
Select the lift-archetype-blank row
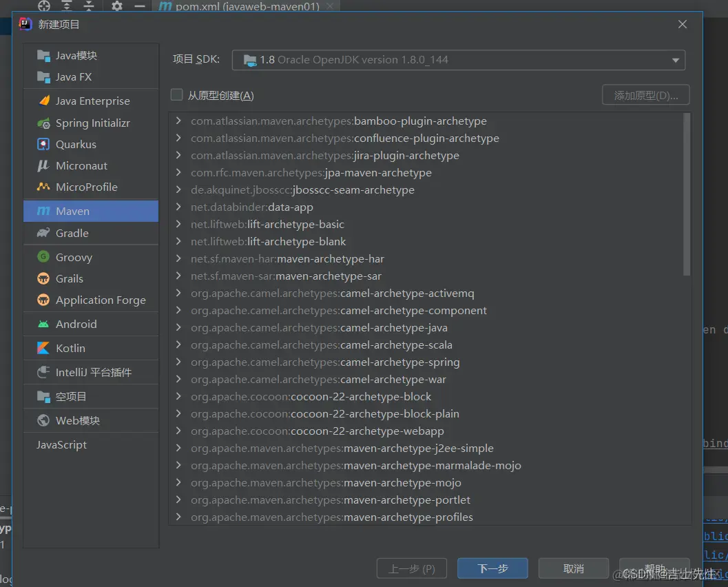pos(426,242)
